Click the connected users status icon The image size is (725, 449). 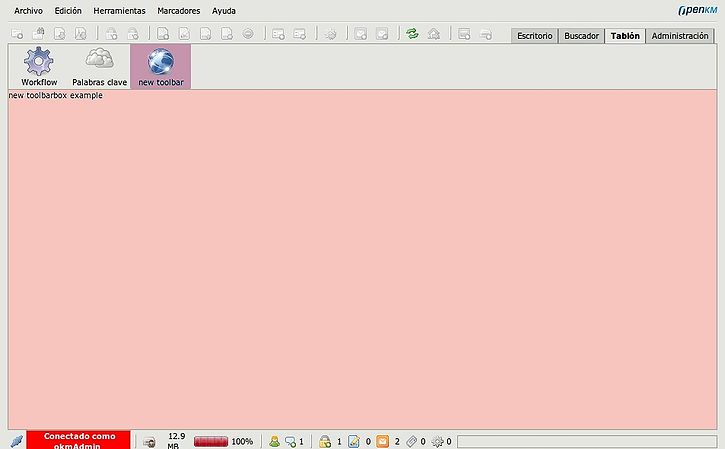point(274,442)
